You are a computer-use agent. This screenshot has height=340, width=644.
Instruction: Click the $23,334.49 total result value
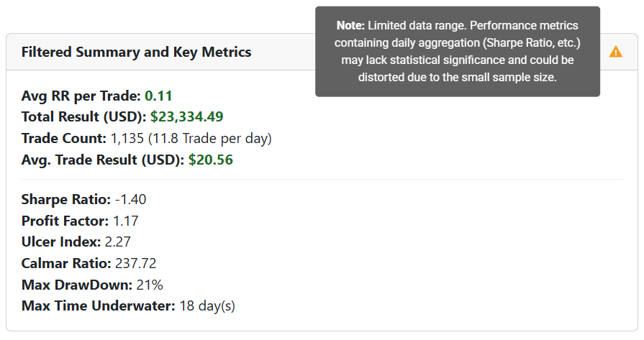tap(197, 116)
